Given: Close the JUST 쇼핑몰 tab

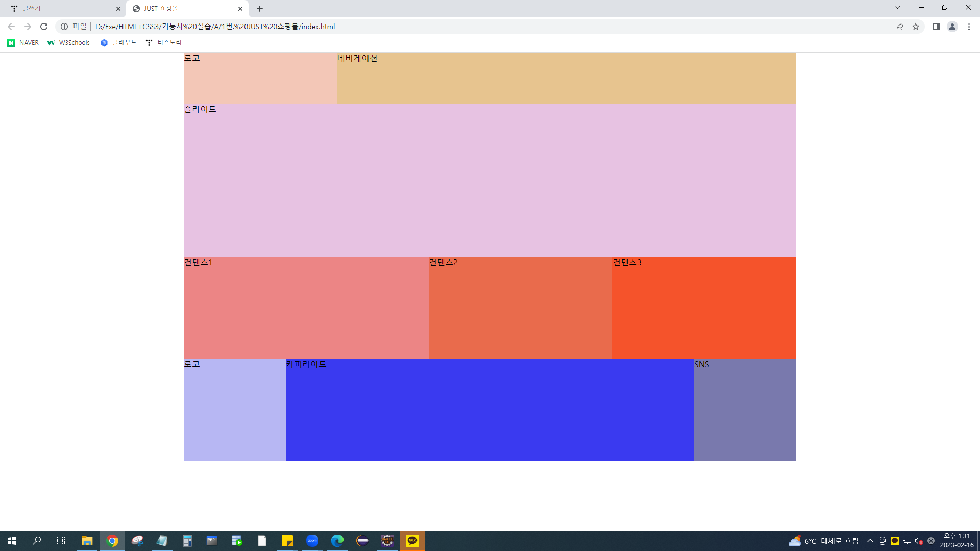Looking at the screenshot, I should (x=240, y=9).
